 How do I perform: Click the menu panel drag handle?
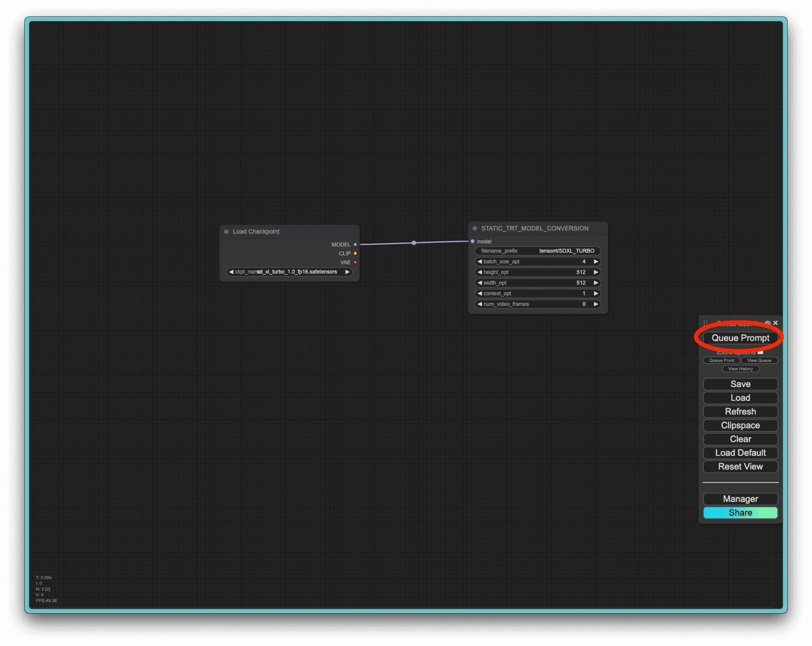tap(705, 323)
